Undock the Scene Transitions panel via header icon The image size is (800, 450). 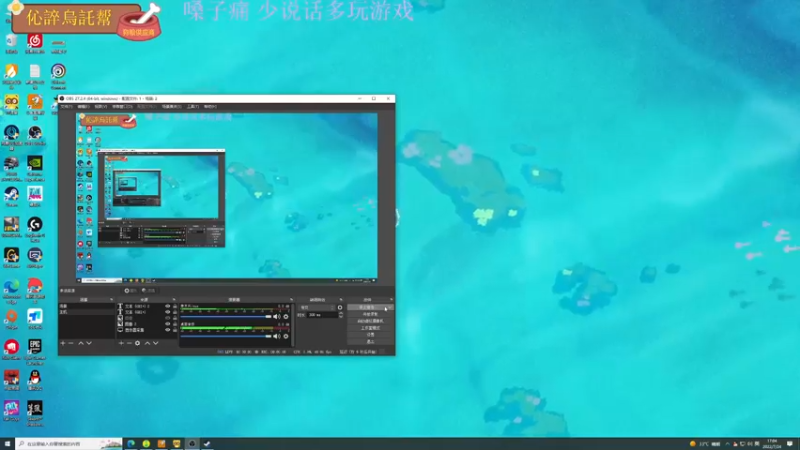pyautogui.click(x=341, y=299)
